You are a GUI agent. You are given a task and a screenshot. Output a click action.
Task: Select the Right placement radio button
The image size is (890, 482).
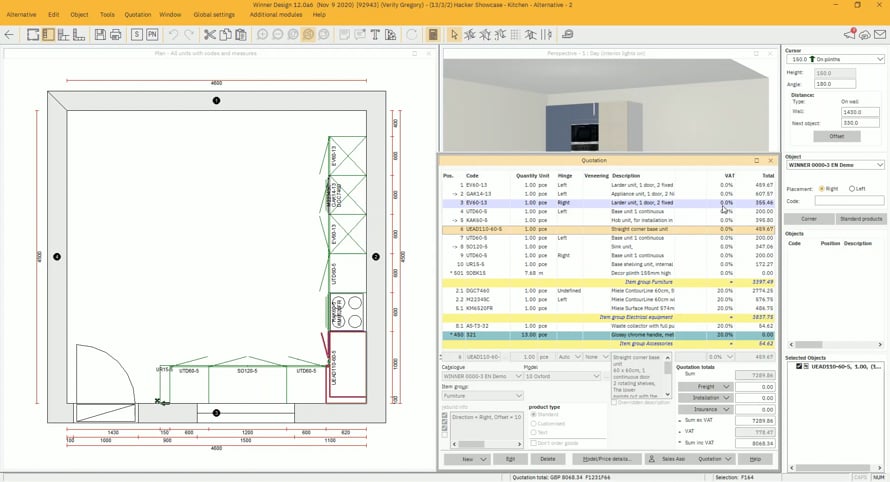822,188
